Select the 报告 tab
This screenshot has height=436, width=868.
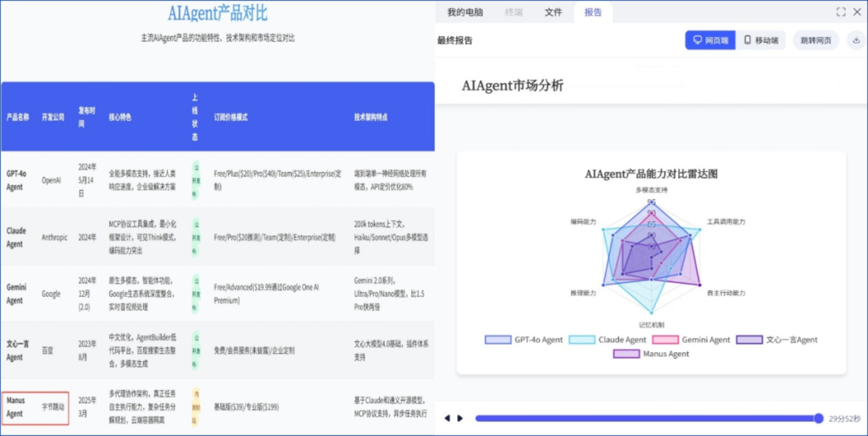[x=593, y=12]
